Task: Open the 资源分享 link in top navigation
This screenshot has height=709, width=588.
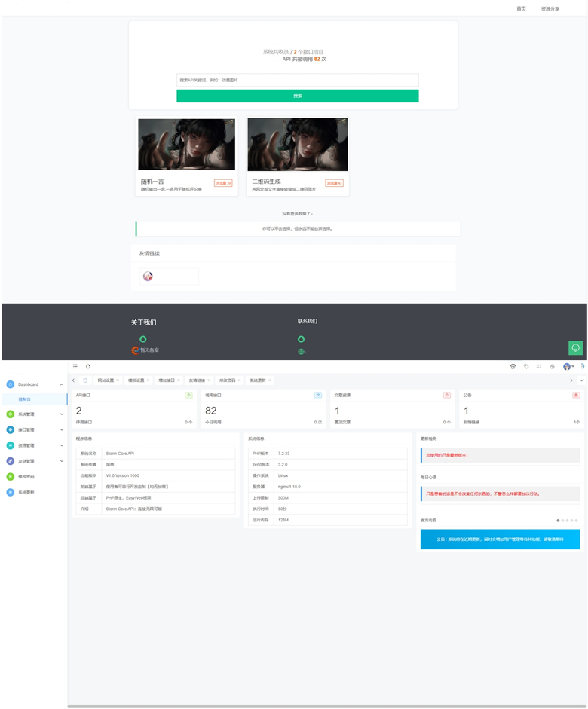Action: tap(550, 8)
